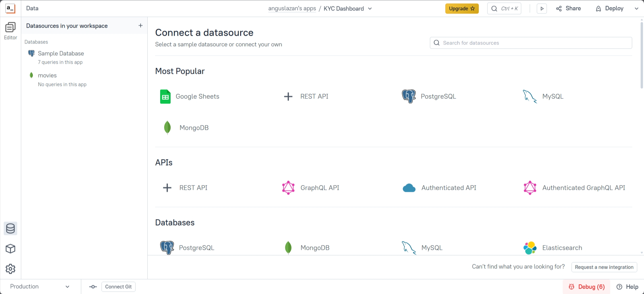Choose Elasticsearch datasource

[x=553, y=248]
